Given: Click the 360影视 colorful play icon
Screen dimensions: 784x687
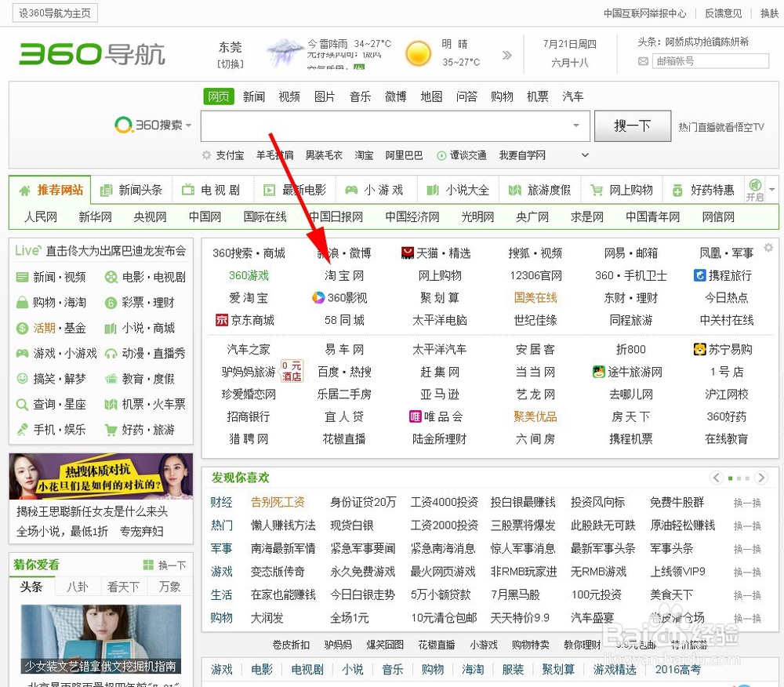Looking at the screenshot, I should tap(318, 297).
